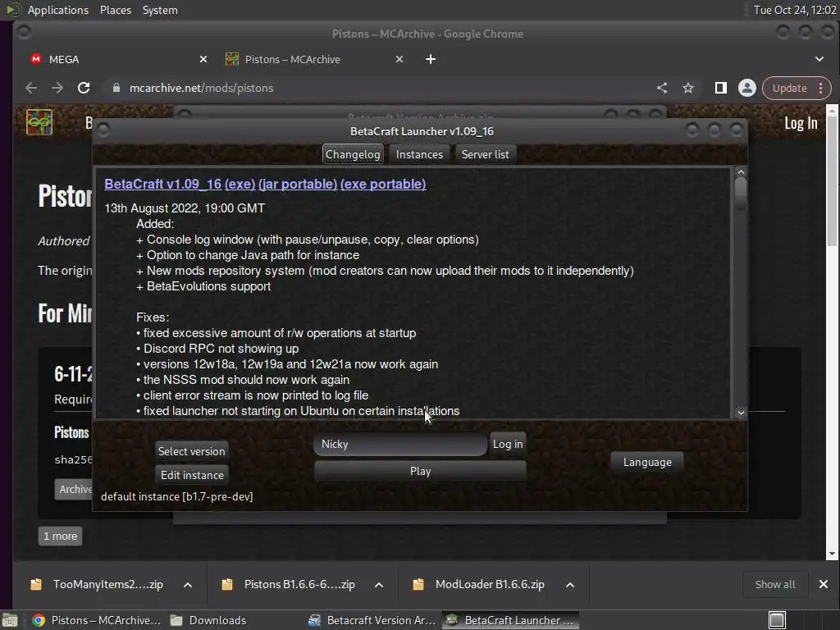This screenshot has height=630, width=840.
Task: Click the 1 more button
Action: [60, 536]
